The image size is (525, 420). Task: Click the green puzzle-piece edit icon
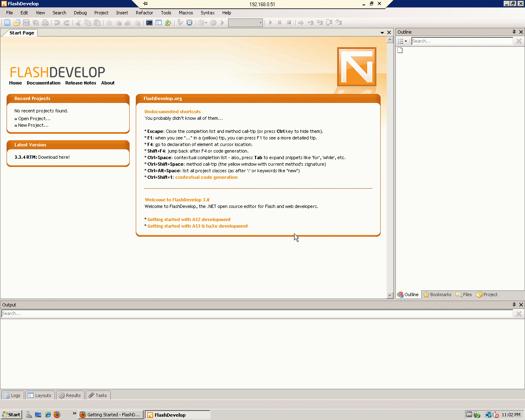coord(168,23)
